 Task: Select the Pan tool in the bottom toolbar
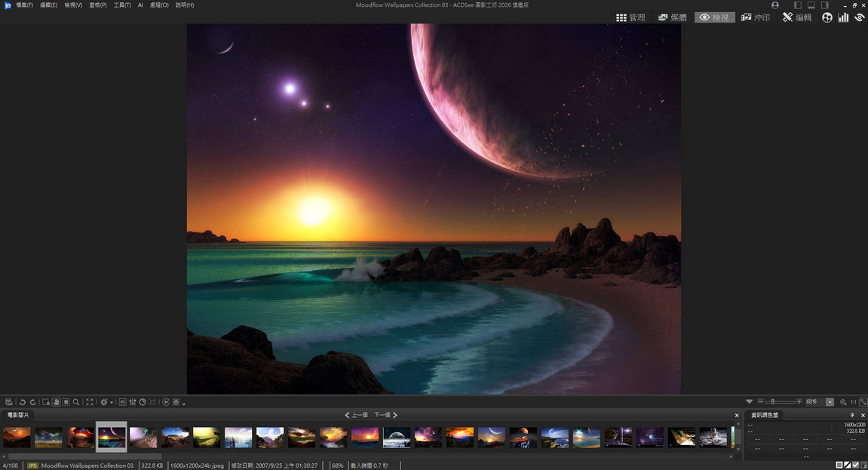(x=56, y=402)
